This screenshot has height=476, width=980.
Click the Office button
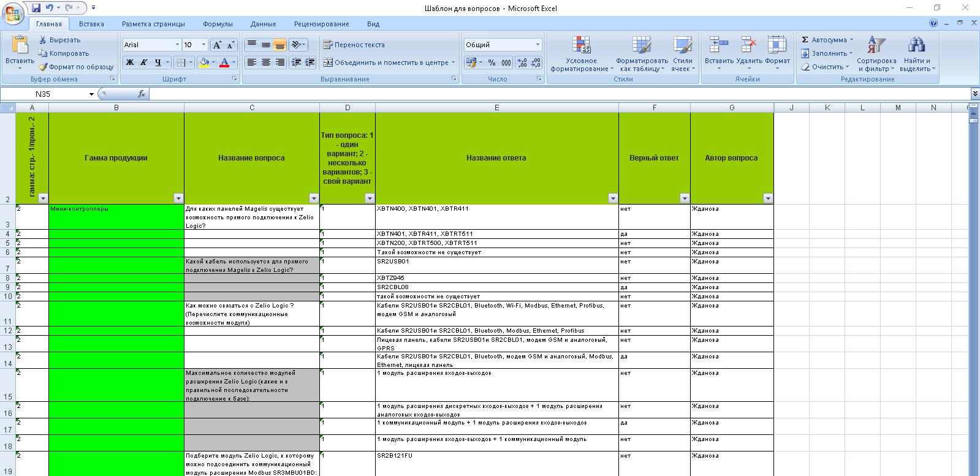13,13
